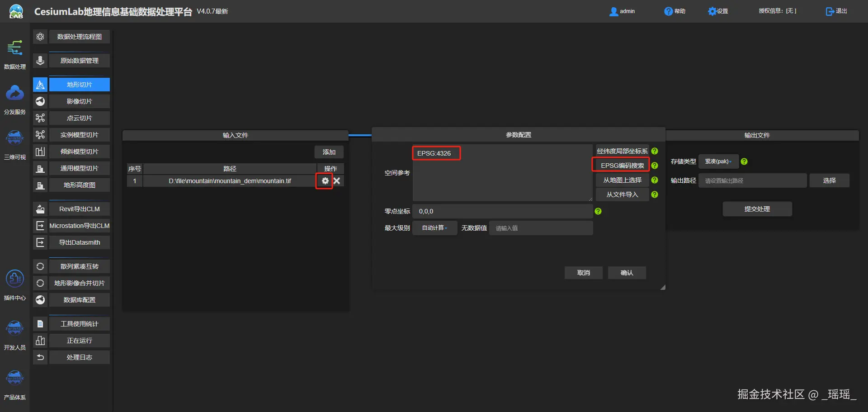868x412 pixels.
Task: Click 从地图上选择 button
Action: (622, 180)
